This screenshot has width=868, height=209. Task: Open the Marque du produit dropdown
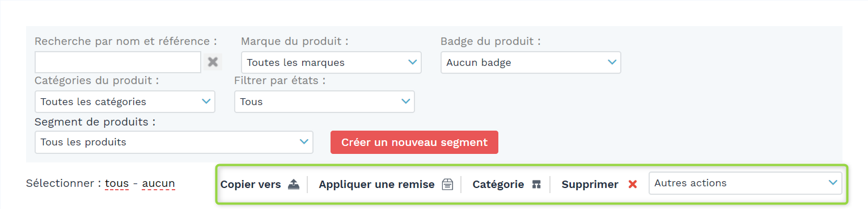click(x=331, y=62)
